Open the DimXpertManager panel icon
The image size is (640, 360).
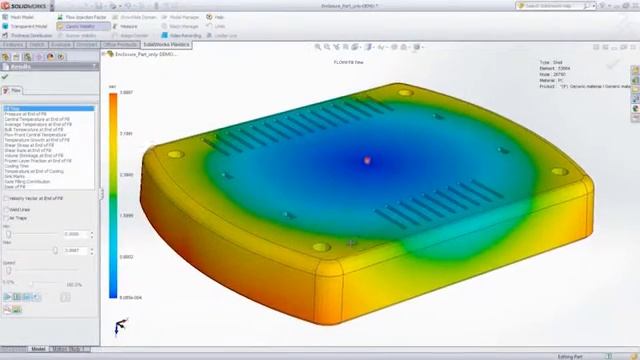tap(39, 57)
